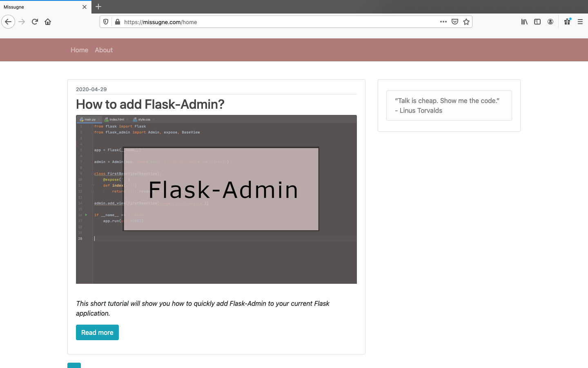Save the page to Pocket
Viewport: 588px width, 368px height.
[455, 22]
